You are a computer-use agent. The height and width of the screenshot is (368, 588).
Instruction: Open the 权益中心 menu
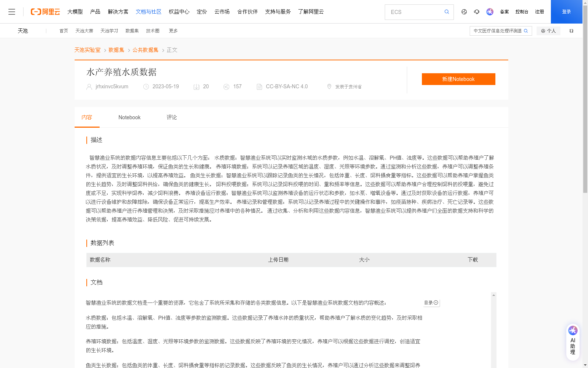point(179,12)
